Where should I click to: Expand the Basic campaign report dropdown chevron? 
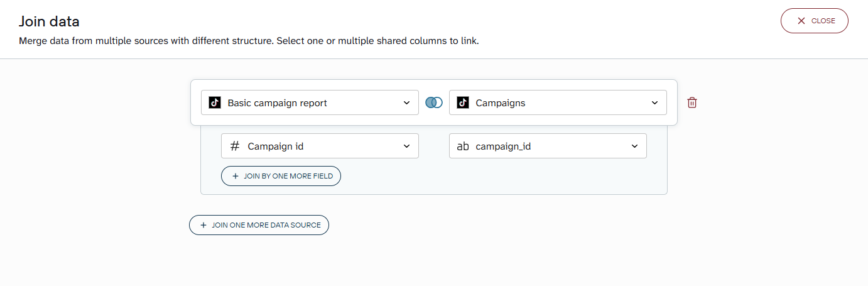406,103
